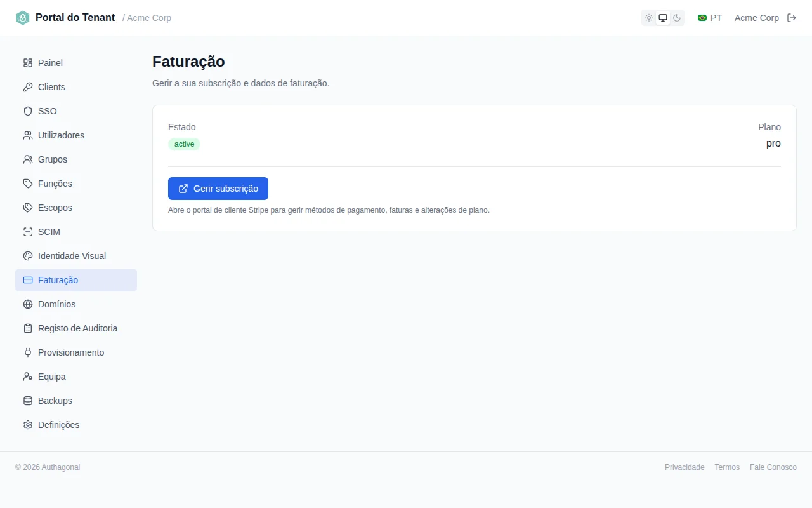Click the SSO shield icon
This screenshot has width=812, height=508.
28,111
